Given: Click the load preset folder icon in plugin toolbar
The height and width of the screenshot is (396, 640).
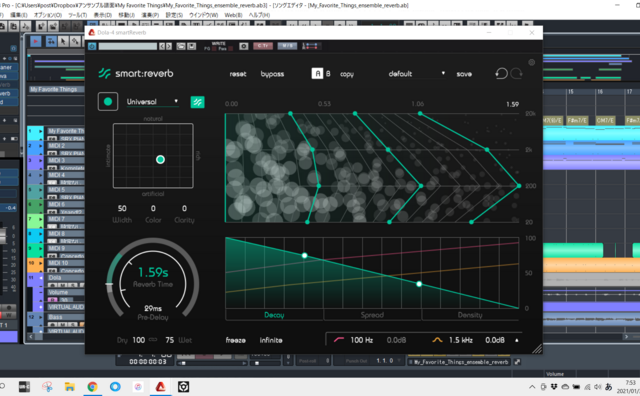Looking at the screenshot, I should [x=181, y=46].
